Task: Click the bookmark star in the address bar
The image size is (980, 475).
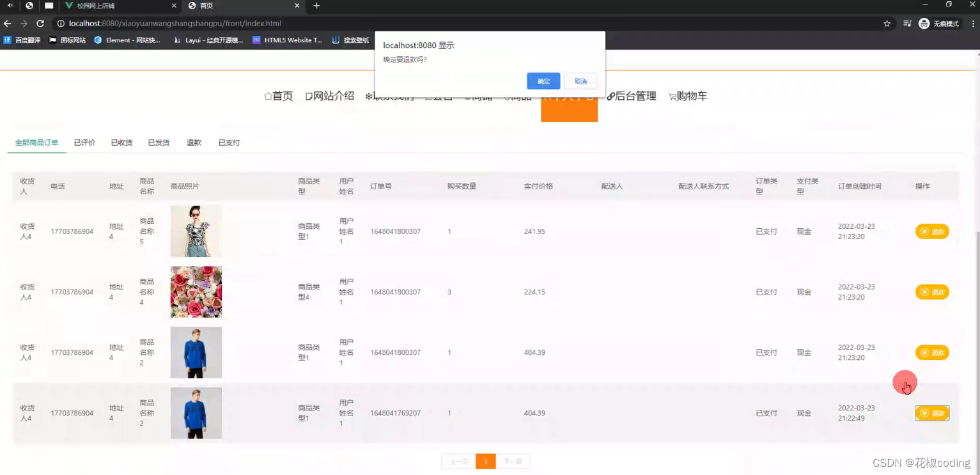Action: coord(887,23)
